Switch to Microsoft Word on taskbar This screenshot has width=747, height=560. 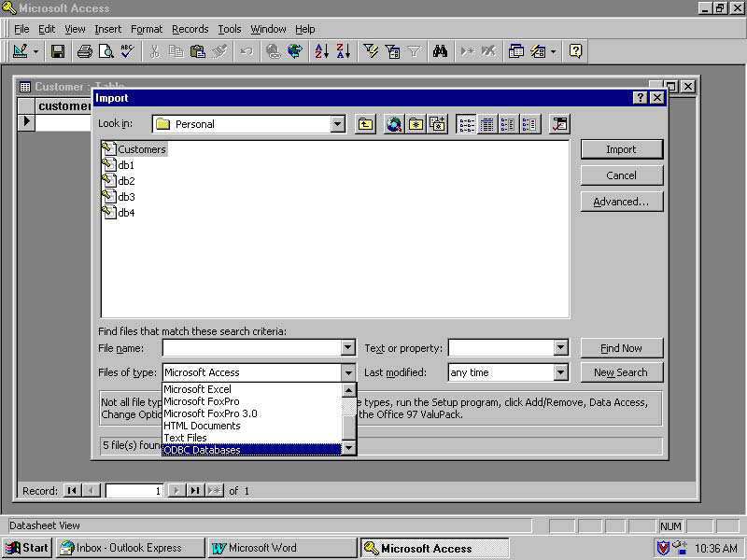[283, 548]
